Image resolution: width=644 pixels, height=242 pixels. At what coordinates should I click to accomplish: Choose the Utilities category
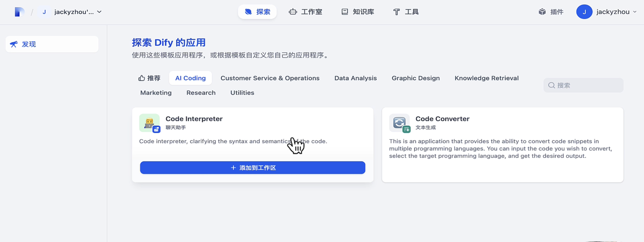click(x=242, y=93)
